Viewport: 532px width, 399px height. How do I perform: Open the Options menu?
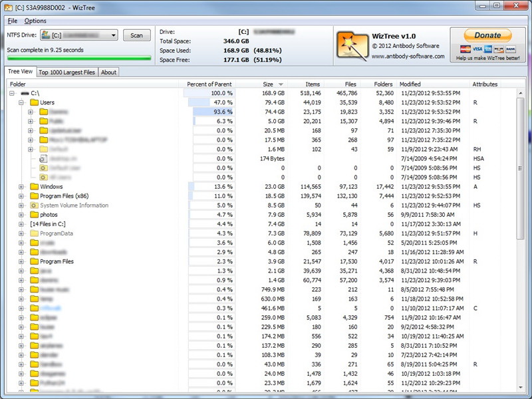coord(35,21)
